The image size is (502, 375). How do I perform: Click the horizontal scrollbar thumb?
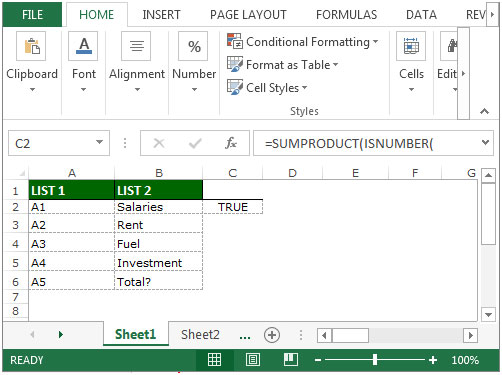[x=350, y=335]
